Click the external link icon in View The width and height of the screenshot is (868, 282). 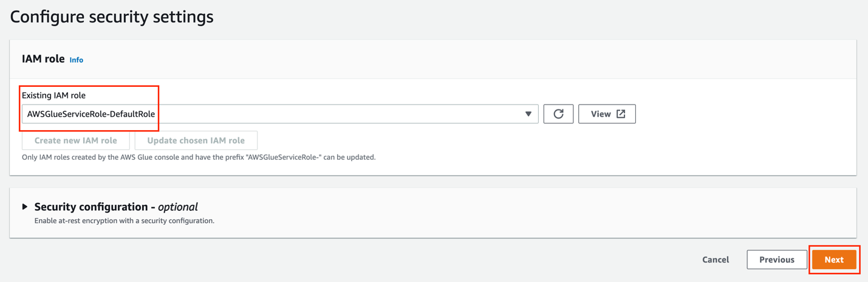[621, 114]
